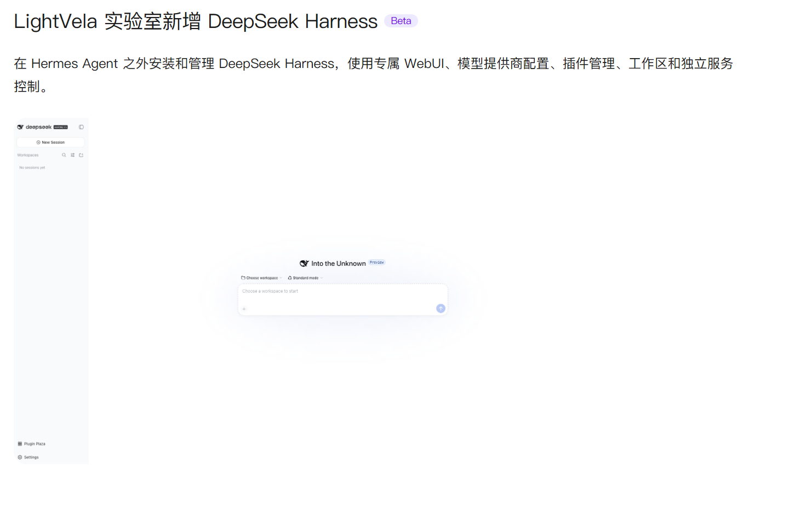The height and width of the screenshot is (507, 812).
Task: Open Plugin Plaza
Action: 32,444
